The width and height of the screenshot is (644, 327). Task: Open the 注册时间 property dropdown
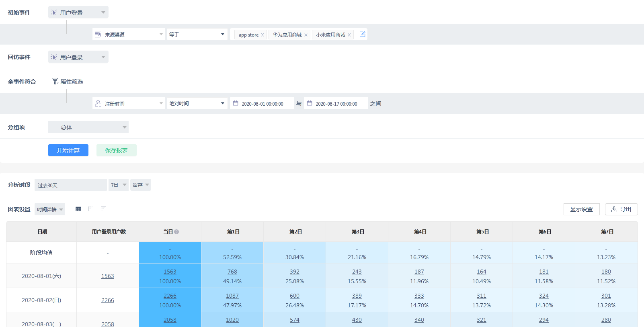pos(129,104)
